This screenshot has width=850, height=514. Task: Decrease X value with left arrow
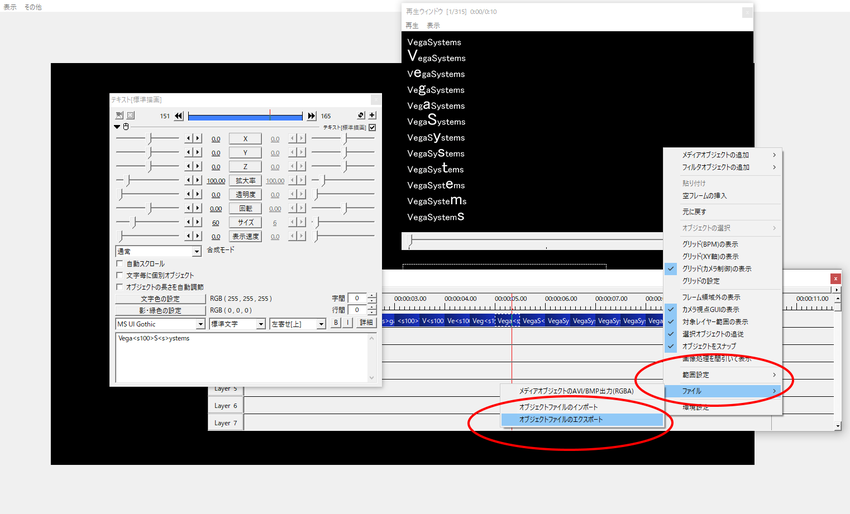pos(188,139)
